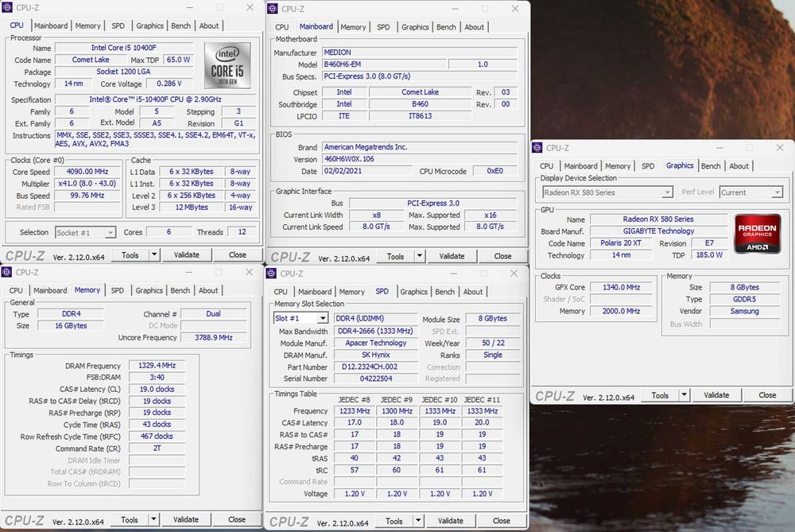This screenshot has height=532, width=795.
Task: Click the Intel Core i5 logo image
Action: (227, 65)
